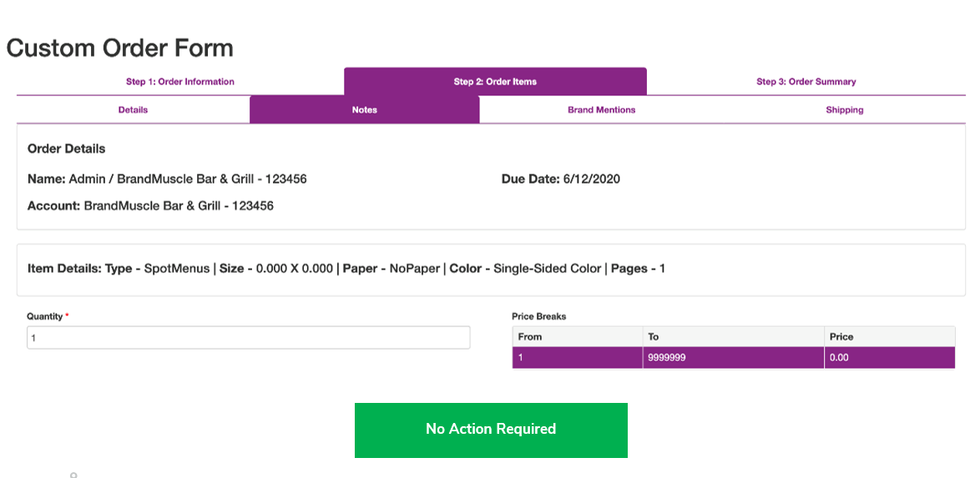The height and width of the screenshot is (478, 980).
Task: Go to Step 3: Order Summary tab
Action: [806, 81]
